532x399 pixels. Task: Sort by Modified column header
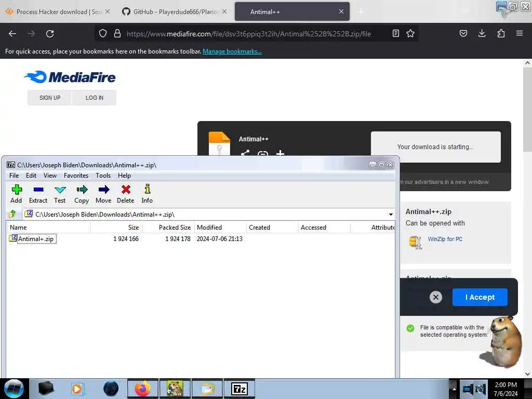[220, 228]
